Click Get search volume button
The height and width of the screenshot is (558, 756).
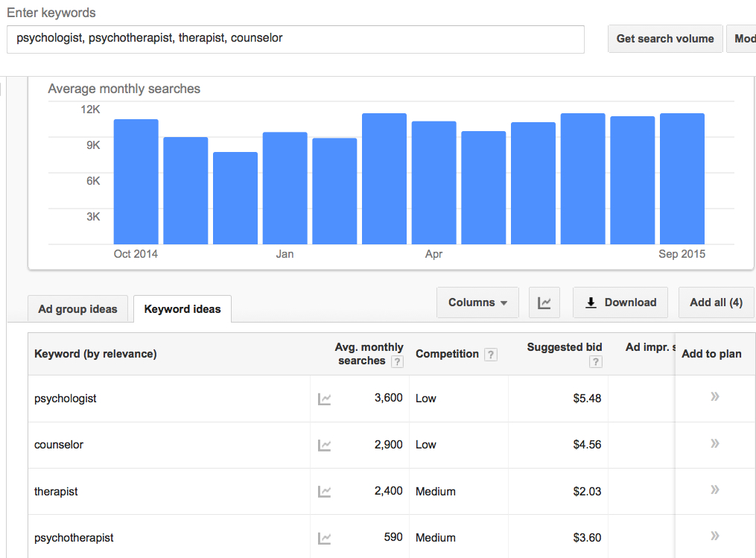click(x=665, y=39)
